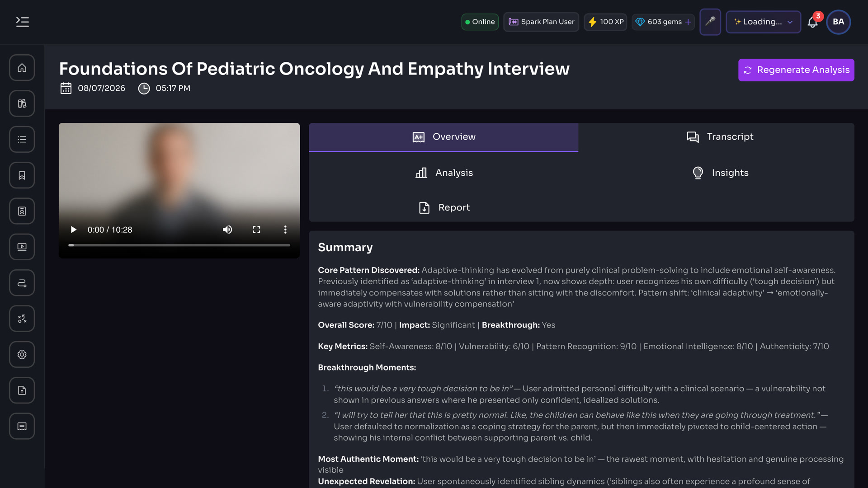Click the microphone icon in header

710,22
